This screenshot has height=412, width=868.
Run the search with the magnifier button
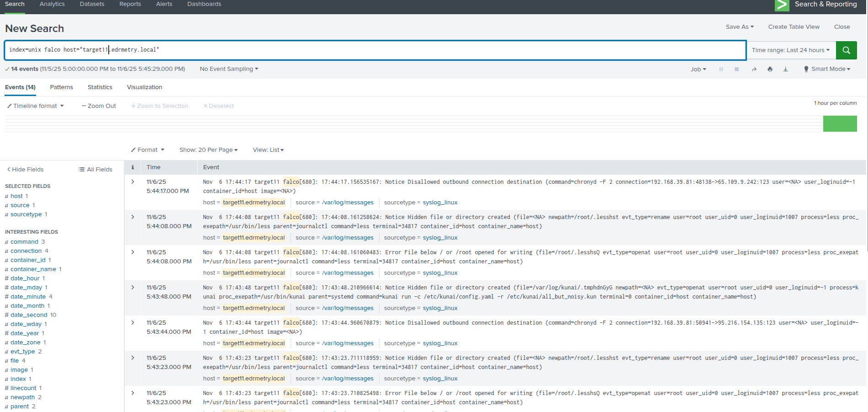846,50
